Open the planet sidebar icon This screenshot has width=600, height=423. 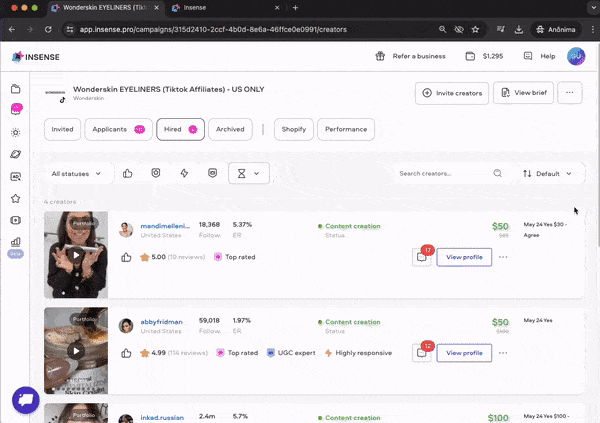pos(16,154)
